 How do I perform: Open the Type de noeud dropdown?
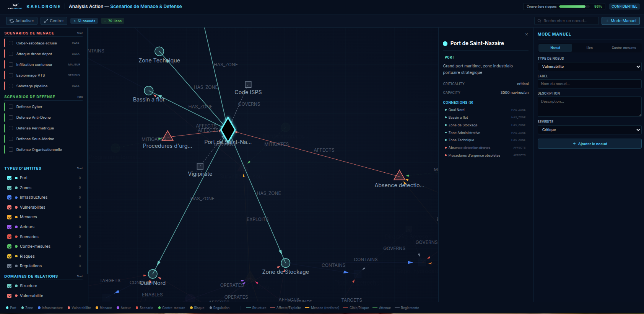pos(589,67)
